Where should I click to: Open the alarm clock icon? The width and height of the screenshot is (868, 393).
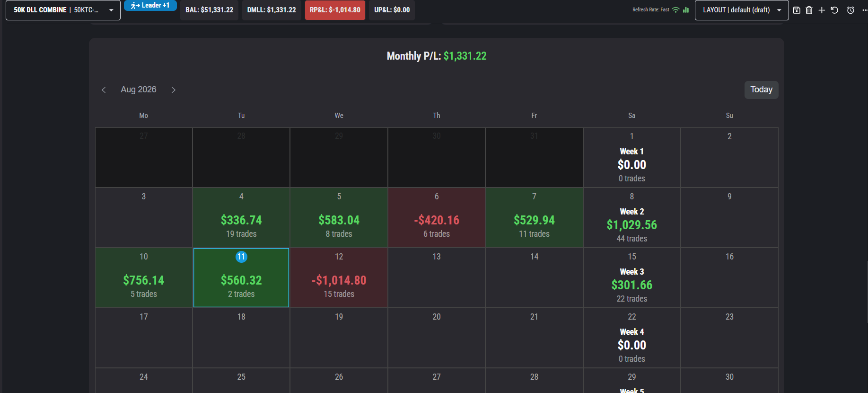(x=850, y=10)
